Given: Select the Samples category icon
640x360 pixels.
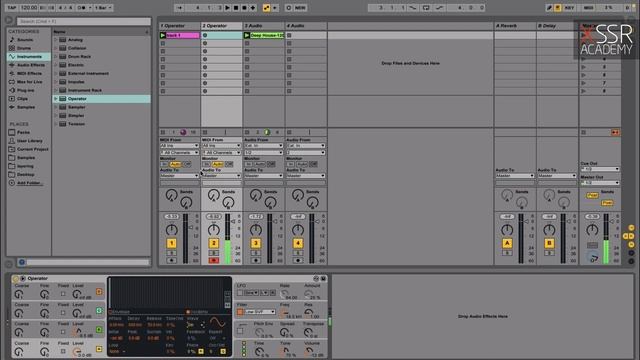Looking at the screenshot, I should tap(12, 107).
